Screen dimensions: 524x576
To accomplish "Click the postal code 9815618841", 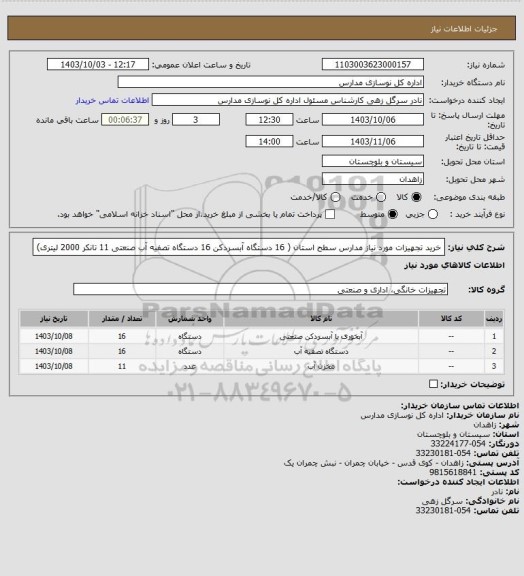I will [453, 472].
